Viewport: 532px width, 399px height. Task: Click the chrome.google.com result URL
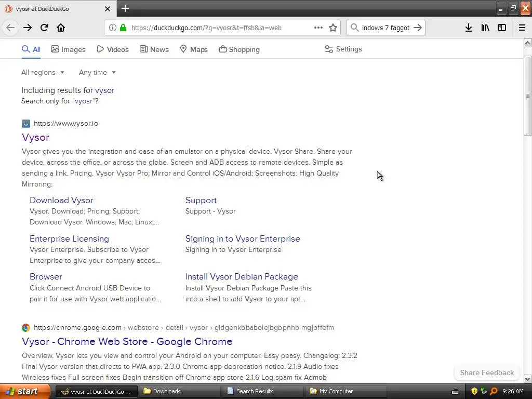click(x=183, y=327)
